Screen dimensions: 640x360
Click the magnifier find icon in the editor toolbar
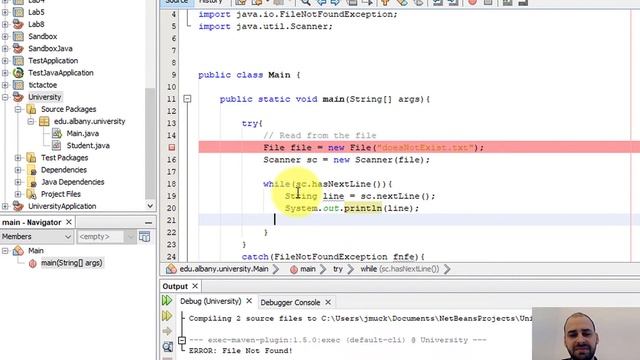305,2
